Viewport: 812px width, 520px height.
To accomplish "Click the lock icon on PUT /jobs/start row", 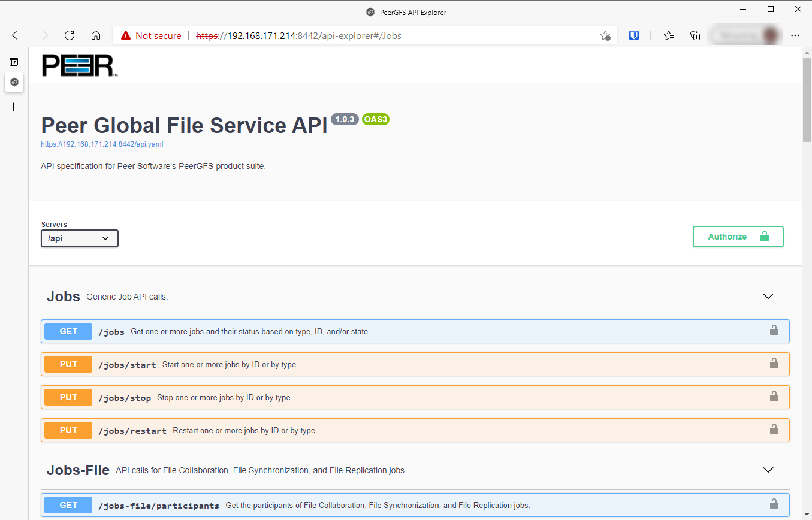I will click(774, 364).
